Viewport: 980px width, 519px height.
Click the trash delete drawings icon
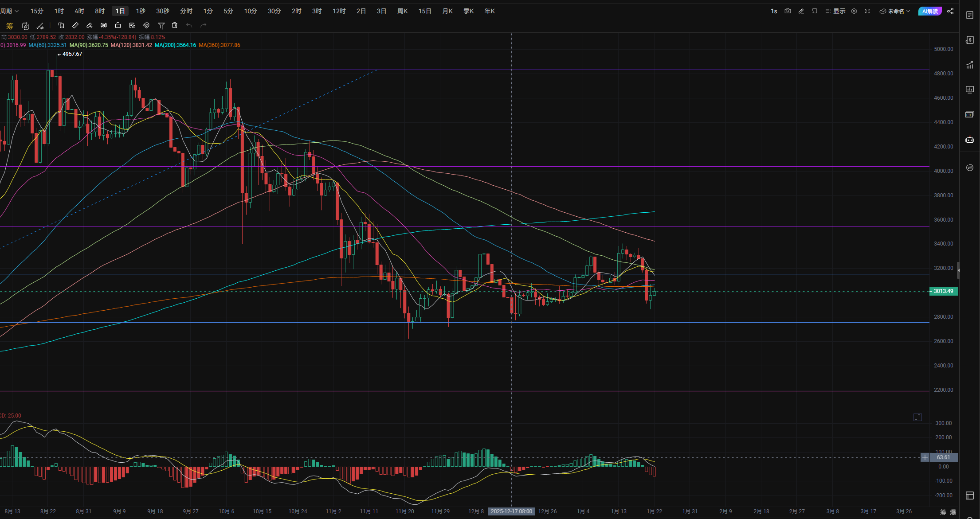click(x=175, y=26)
